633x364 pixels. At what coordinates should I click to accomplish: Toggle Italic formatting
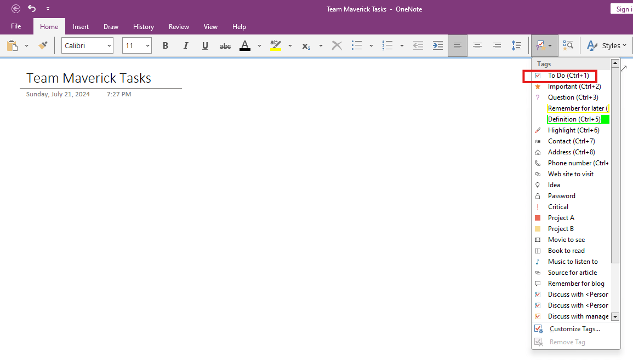(185, 45)
